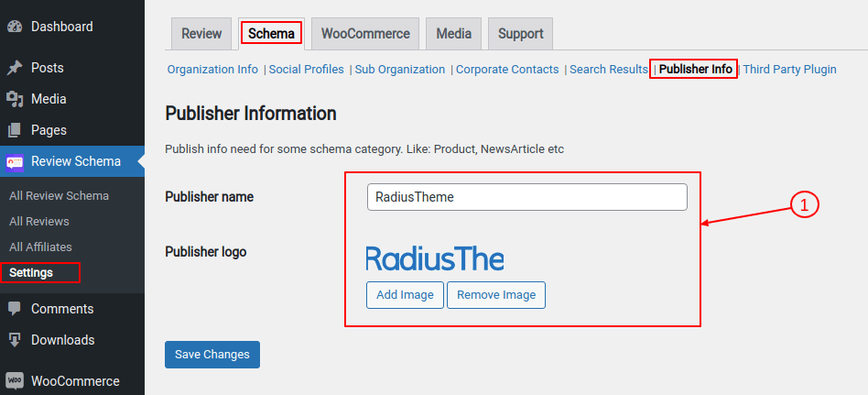Click the Remove Image button

pos(496,295)
